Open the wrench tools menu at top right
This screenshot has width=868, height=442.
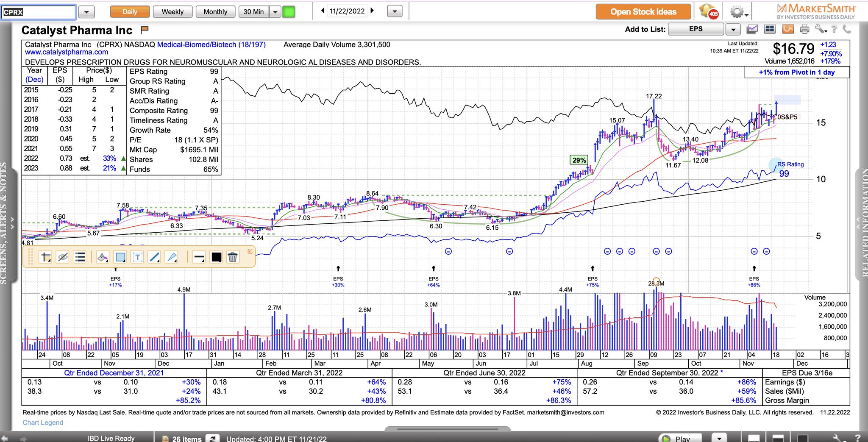pyautogui.click(x=821, y=29)
